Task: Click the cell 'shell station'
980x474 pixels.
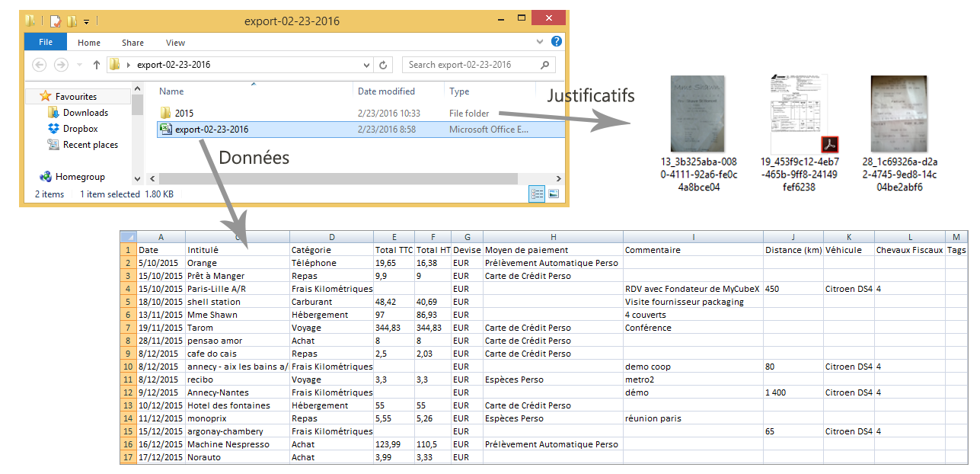Action: [238, 302]
